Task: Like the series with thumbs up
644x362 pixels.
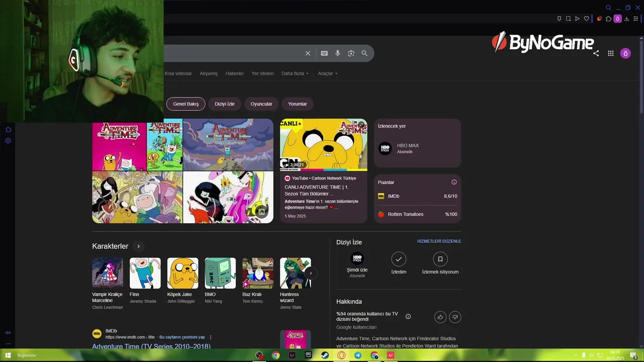Action: click(x=440, y=317)
